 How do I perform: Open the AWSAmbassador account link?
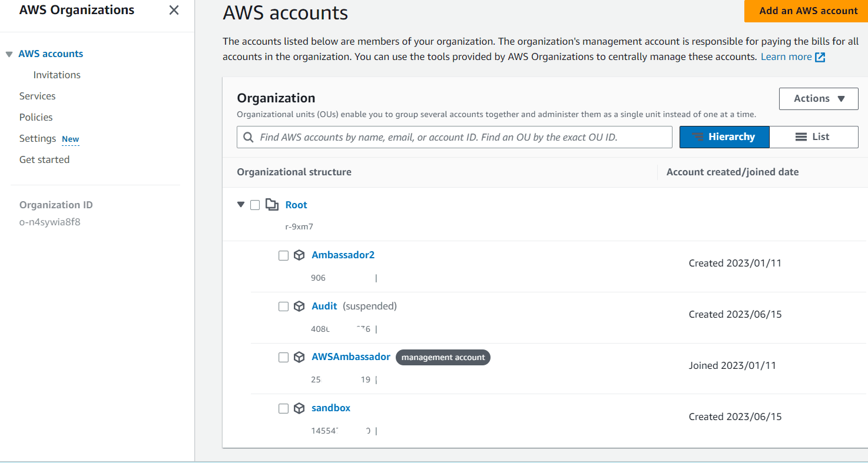click(x=351, y=357)
